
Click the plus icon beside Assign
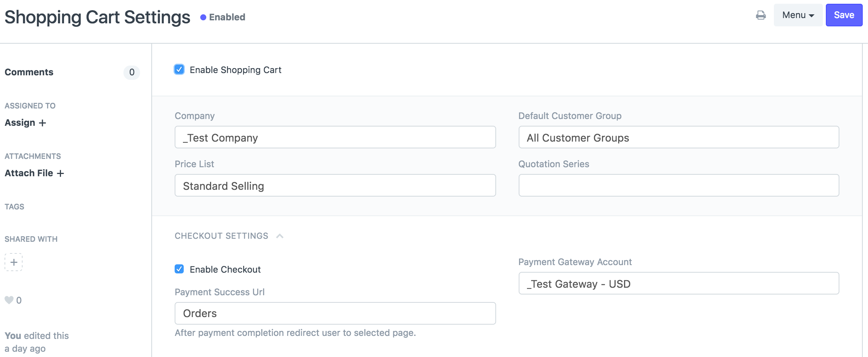(43, 123)
